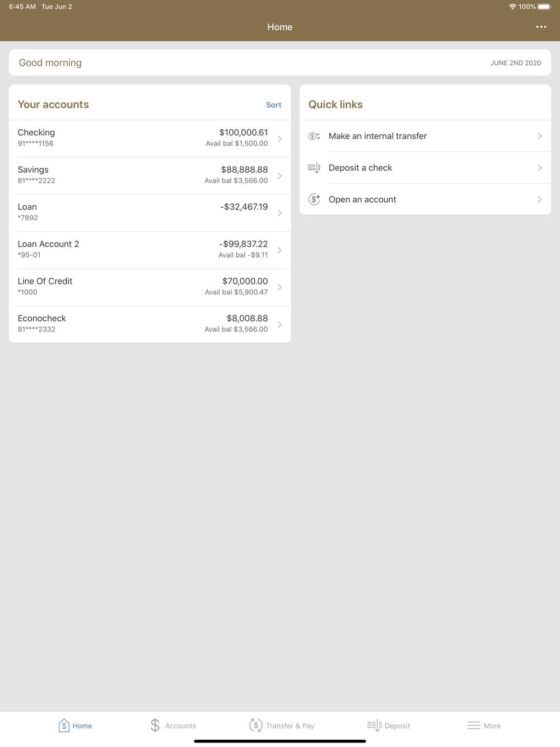Open the Econocheck account row
Image resolution: width=560 pixels, height=747 pixels.
pos(150,324)
